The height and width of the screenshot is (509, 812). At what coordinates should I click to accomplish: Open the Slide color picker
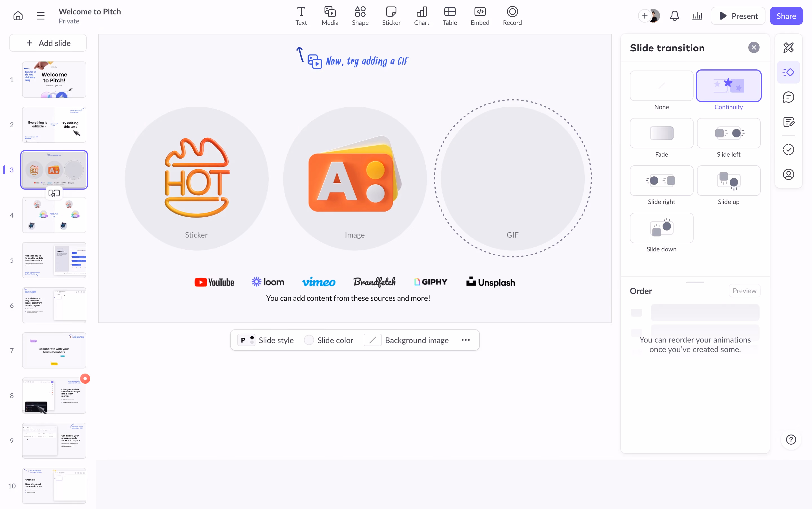[x=329, y=340]
